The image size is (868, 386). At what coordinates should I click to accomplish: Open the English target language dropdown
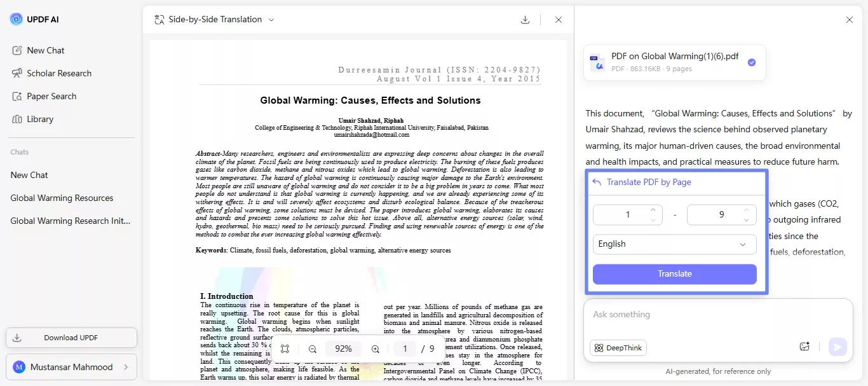click(674, 244)
